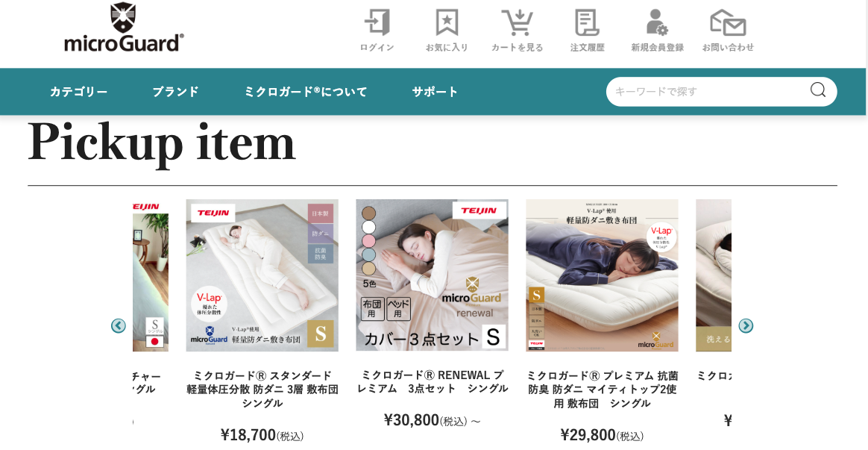
Task: Open the contact us (お問い合わせ) envelope icon
Action: (x=728, y=31)
